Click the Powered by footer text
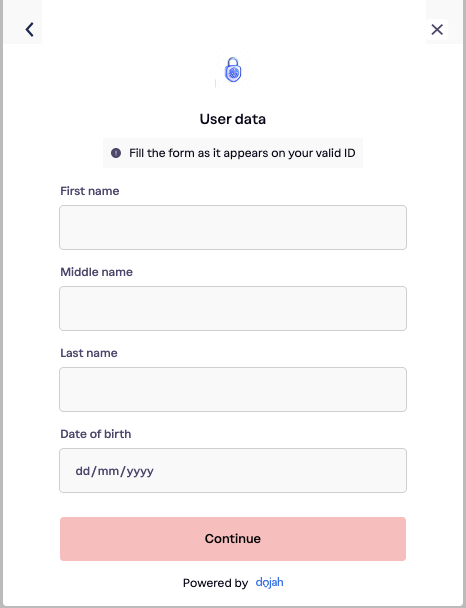 point(215,583)
